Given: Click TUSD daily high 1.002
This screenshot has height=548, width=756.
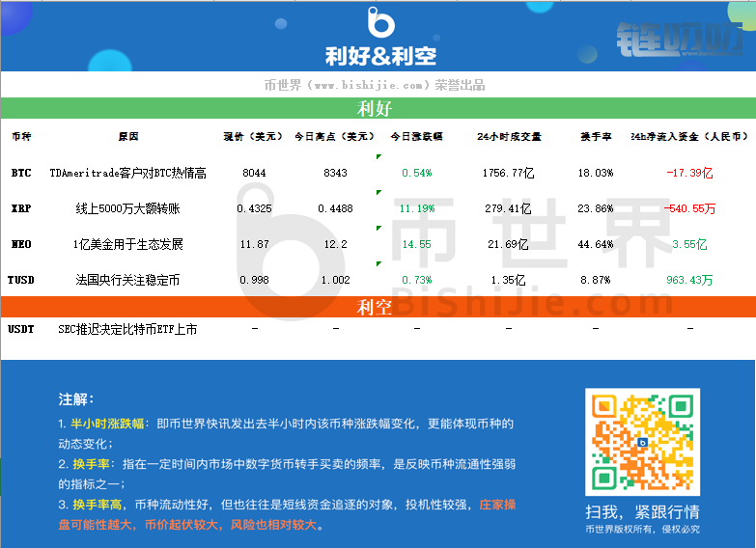Looking at the screenshot, I should coord(336,280).
